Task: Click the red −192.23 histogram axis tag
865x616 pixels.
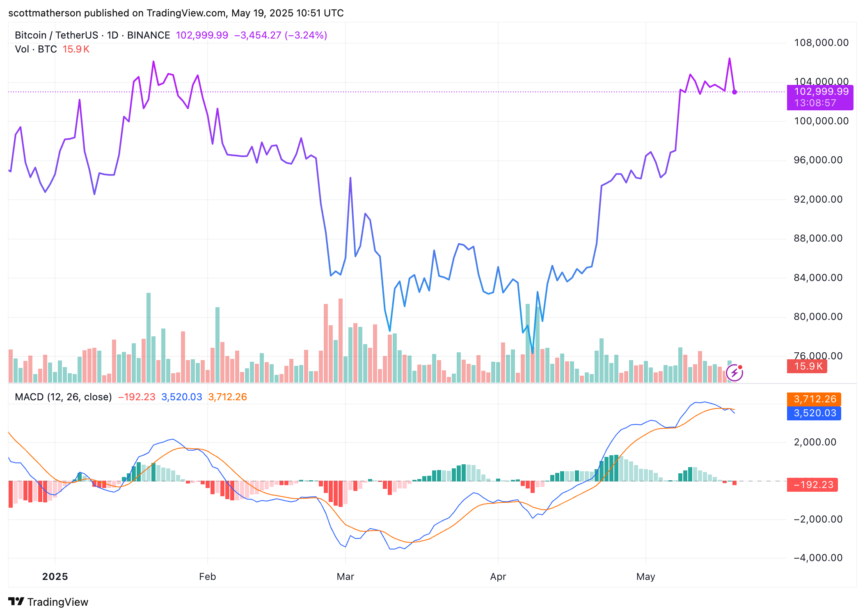Action: (x=812, y=485)
